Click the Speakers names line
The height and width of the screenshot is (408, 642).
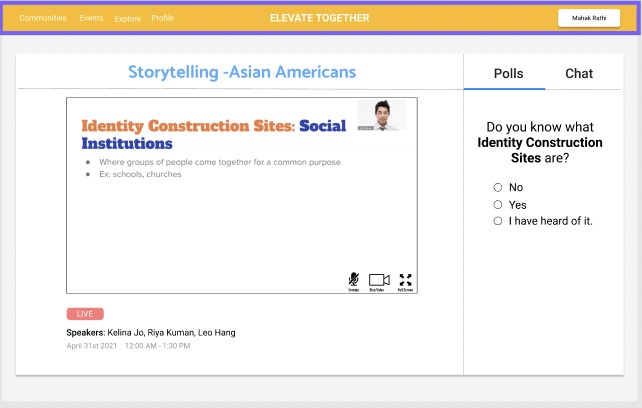[x=151, y=333]
